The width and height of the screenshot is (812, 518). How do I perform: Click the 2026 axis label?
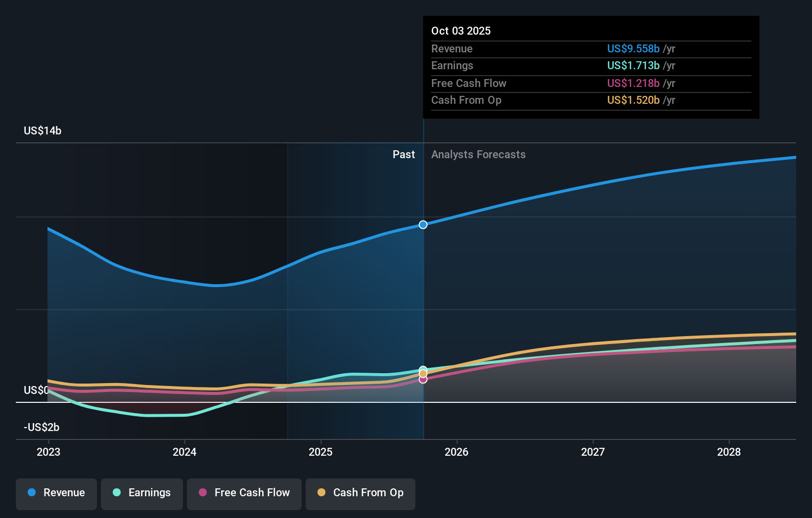(457, 451)
